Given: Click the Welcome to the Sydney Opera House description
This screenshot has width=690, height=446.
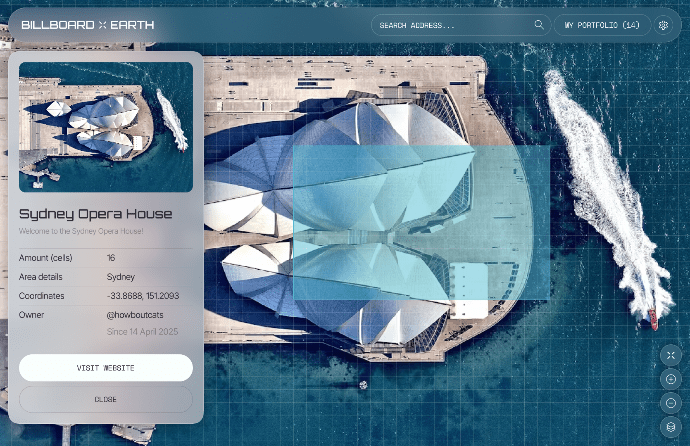Looking at the screenshot, I should [81, 231].
